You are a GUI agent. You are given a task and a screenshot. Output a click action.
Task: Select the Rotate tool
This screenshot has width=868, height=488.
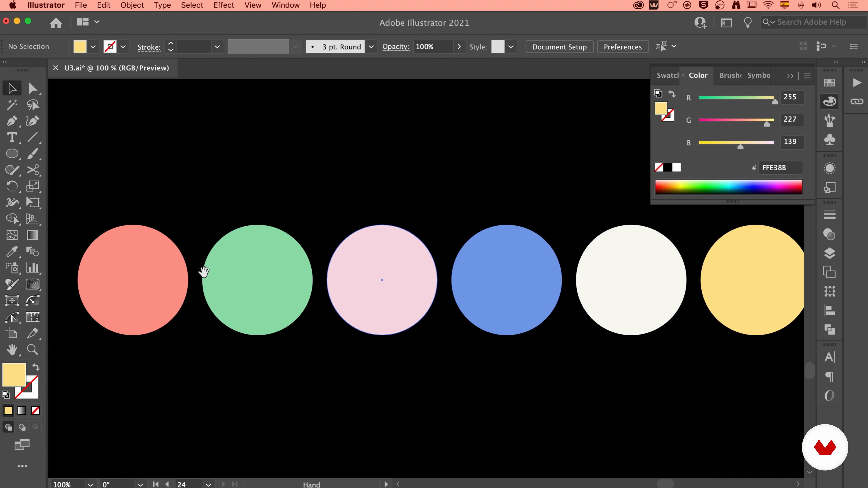(x=12, y=186)
